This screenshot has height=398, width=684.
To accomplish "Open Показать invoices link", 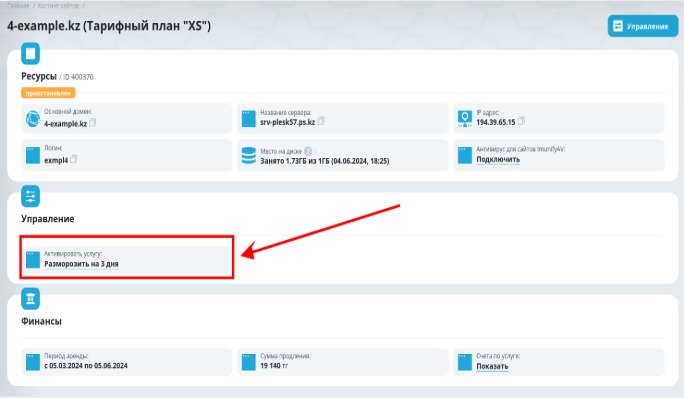I will click(492, 366).
